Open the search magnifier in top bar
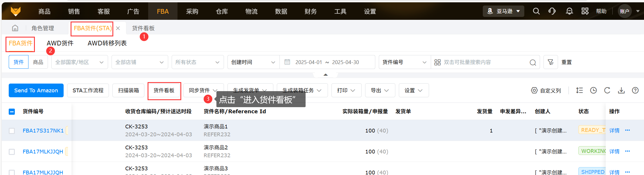644x175 pixels. pyautogui.click(x=536, y=11)
